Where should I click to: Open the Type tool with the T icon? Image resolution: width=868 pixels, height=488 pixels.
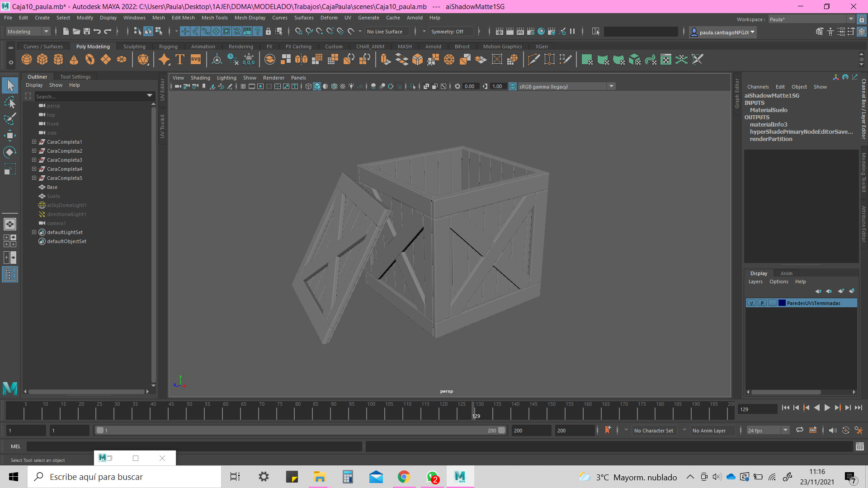(179, 59)
